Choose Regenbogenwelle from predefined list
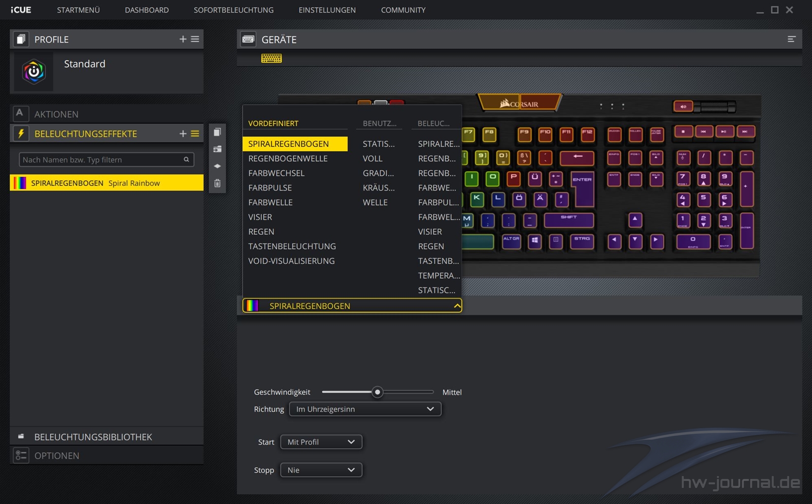The image size is (812, 504). point(288,158)
